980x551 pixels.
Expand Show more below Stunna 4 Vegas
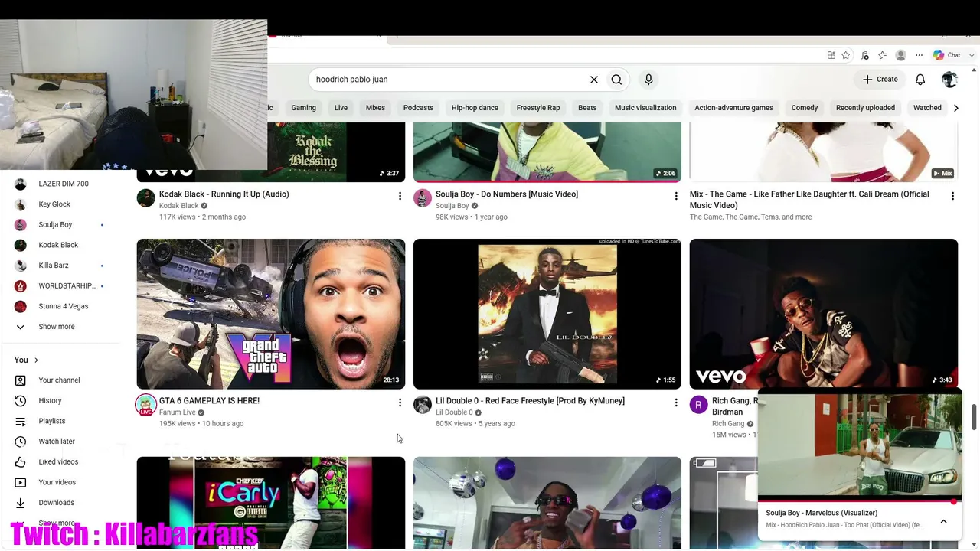[x=56, y=327]
